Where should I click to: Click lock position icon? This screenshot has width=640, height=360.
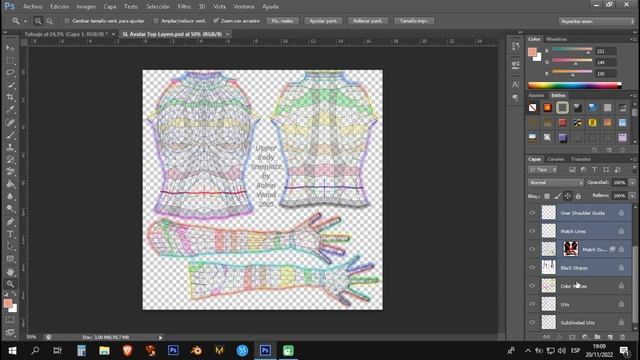point(568,196)
